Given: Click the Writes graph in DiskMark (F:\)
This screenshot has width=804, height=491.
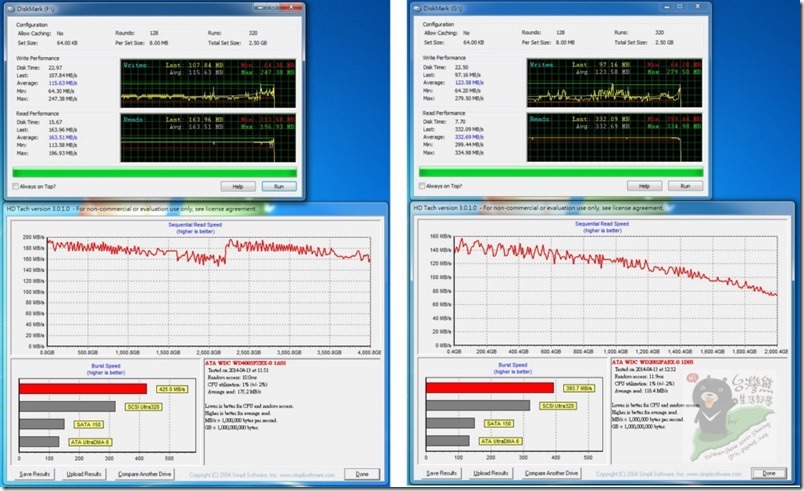Looking at the screenshot, I should [208, 84].
